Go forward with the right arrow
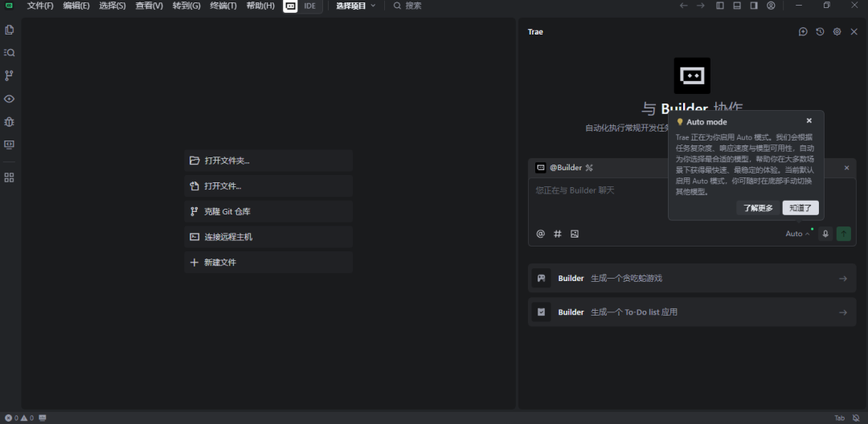868x424 pixels. pos(701,6)
